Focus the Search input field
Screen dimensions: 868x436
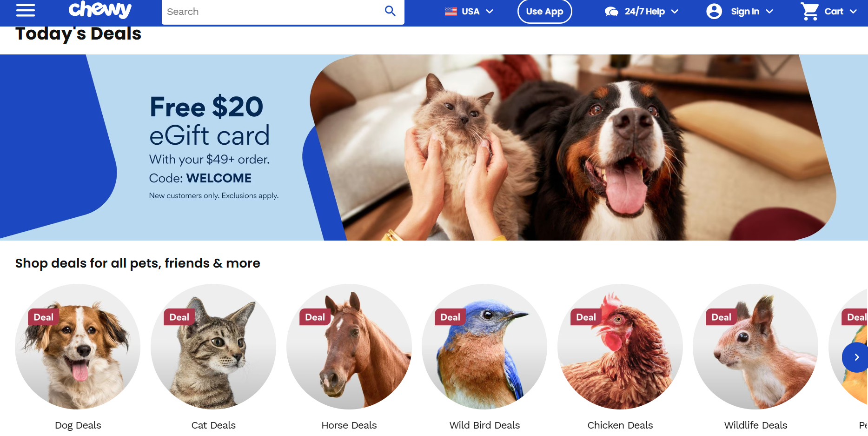tap(272, 12)
